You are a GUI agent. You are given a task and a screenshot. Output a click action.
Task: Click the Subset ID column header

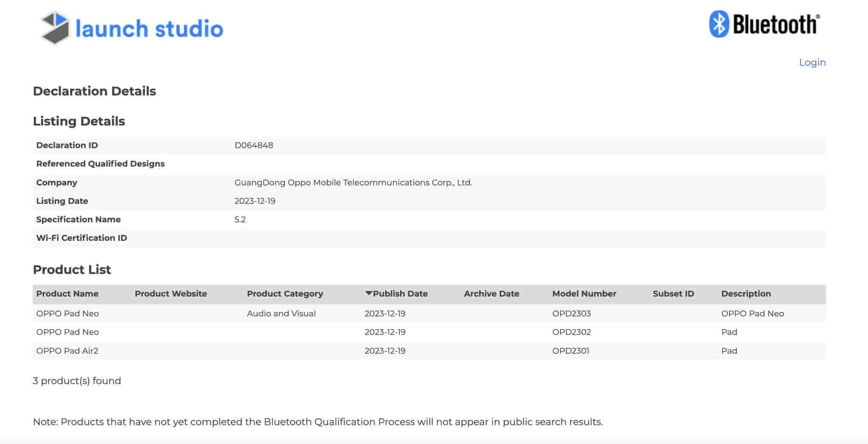pyautogui.click(x=673, y=293)
